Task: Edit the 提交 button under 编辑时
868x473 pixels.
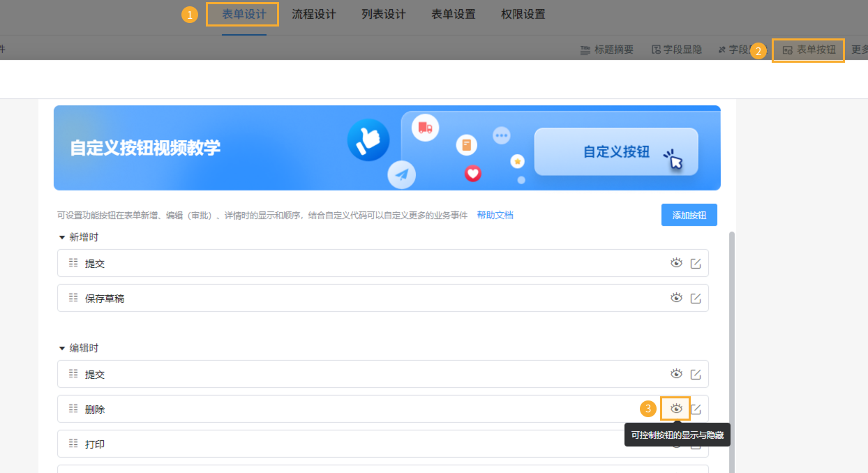Action: pos(696,375)
